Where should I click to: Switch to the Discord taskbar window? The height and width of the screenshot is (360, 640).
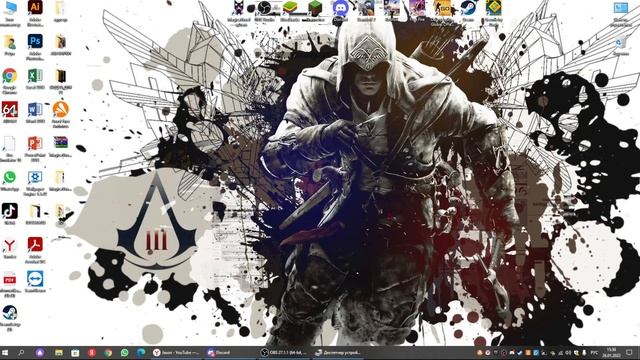pyautogui.click(x=231, y=352)
